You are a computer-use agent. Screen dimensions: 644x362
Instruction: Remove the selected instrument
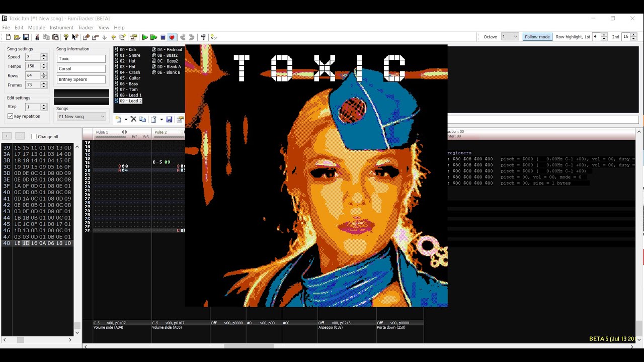coord(133,119)
